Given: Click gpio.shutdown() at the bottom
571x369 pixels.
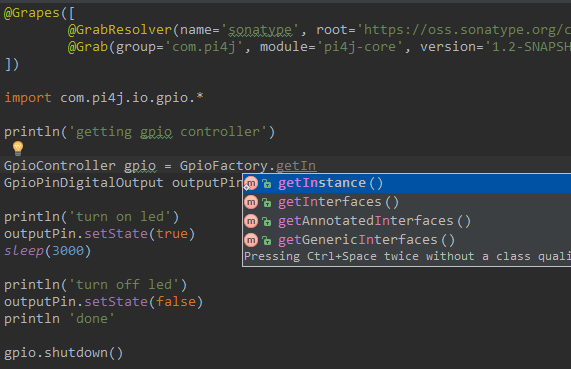Looking at the screenshot, I should (64, 353).
